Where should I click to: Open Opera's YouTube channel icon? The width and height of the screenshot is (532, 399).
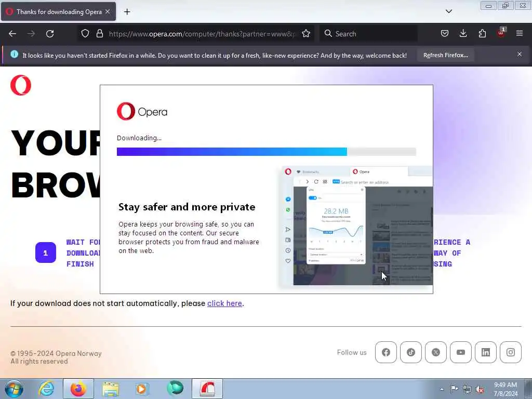(x=461, y=352)
